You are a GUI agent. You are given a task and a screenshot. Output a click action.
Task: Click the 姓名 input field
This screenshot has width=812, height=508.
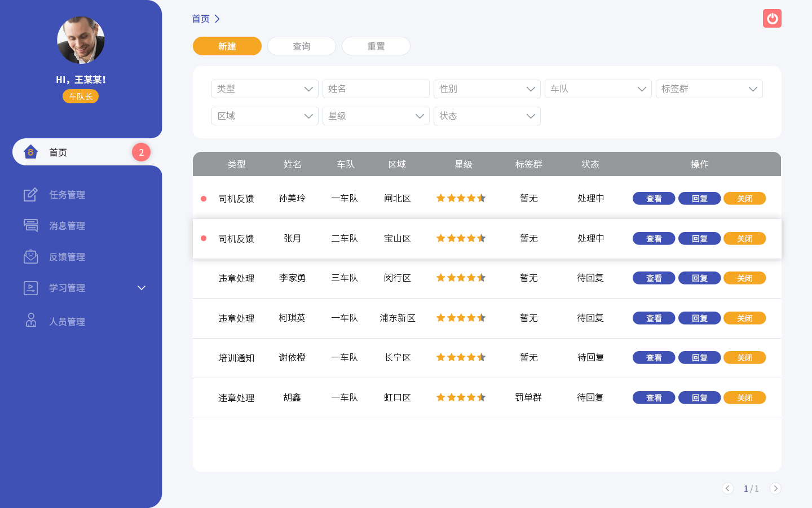[x=376, y=89]
